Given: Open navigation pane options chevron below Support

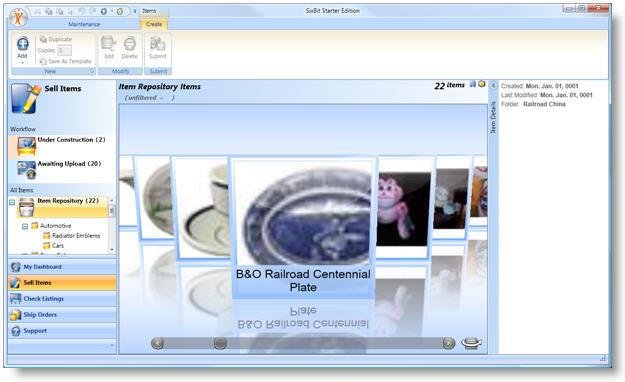Looking at the screenshot, I should coord(112,345).
